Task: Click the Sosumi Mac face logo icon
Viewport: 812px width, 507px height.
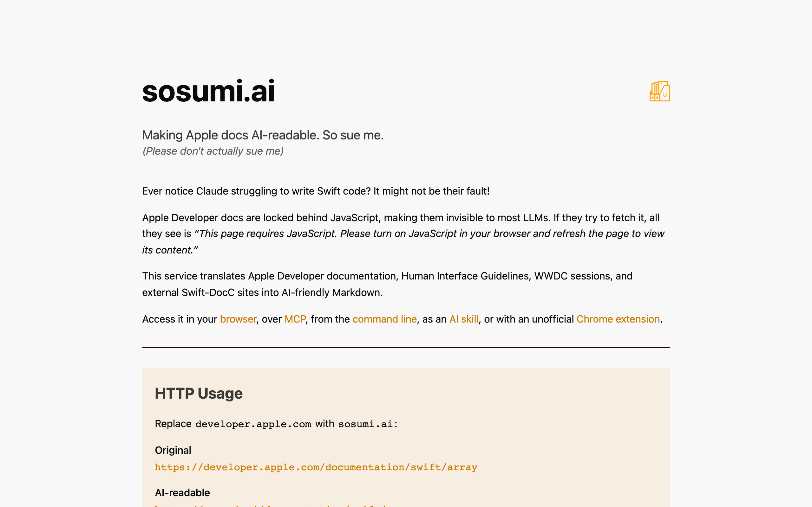Action: [659, 91]
